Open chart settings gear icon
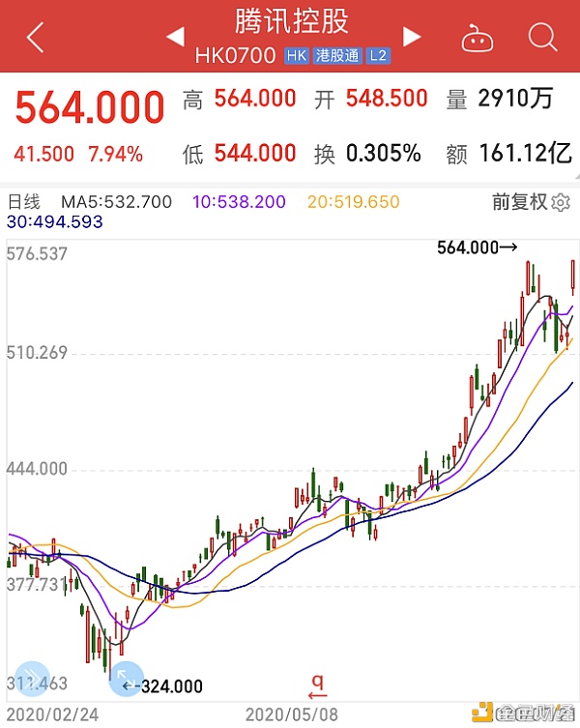 click(561, 203)
